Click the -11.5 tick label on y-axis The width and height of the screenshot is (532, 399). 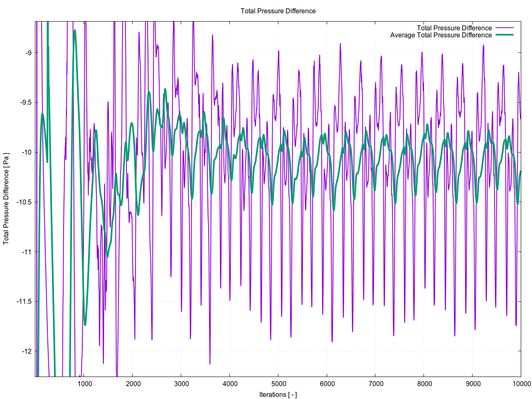pyautogui.click(x=24, y=301)
